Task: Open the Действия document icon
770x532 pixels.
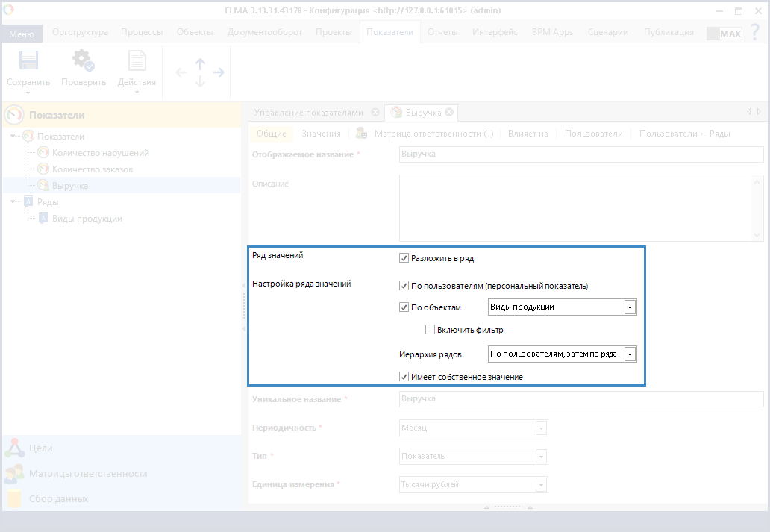Action: 137,61
